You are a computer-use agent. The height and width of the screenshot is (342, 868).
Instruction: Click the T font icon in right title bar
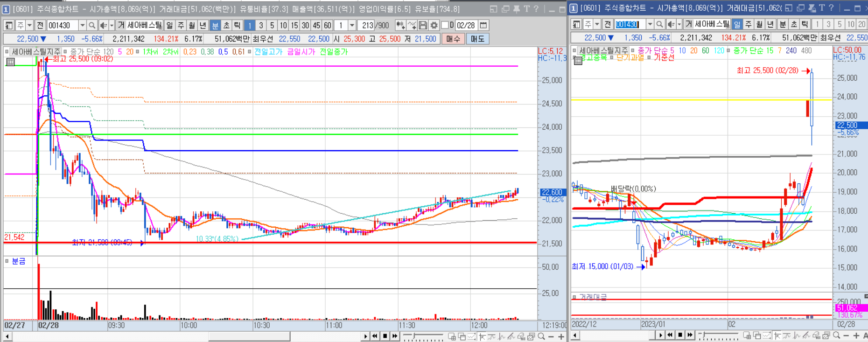point(821,8)
